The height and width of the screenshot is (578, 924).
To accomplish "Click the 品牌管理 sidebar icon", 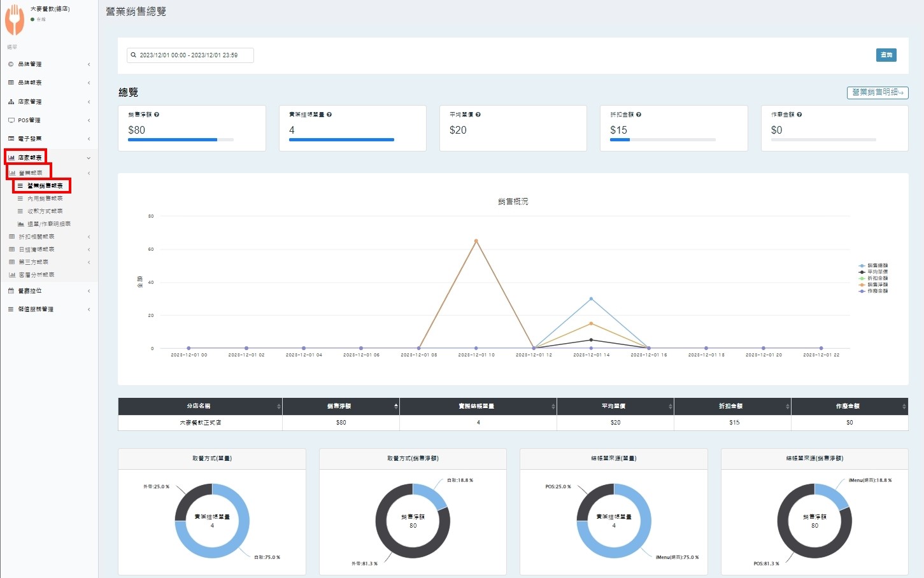I will pyautogui.click(x=11, y=64).
